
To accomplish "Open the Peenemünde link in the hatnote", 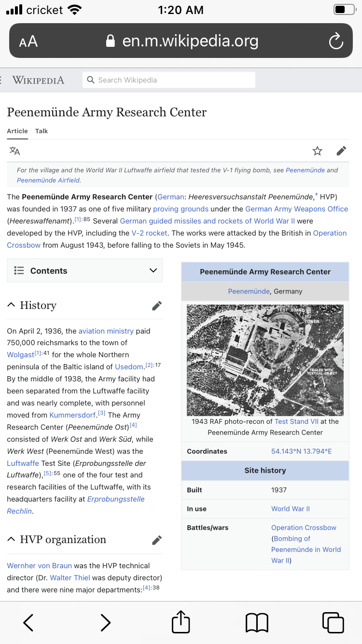I will coord(306,170).
